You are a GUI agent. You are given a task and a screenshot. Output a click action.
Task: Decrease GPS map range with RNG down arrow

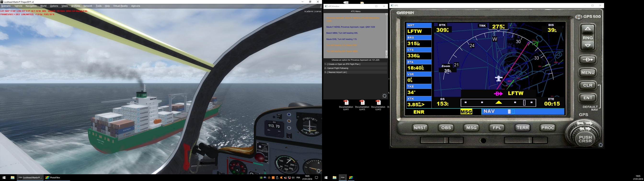point(587,45)
